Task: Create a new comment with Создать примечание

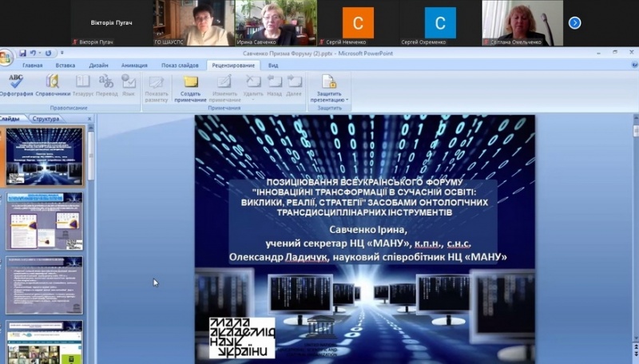Action: click(190, 89)
